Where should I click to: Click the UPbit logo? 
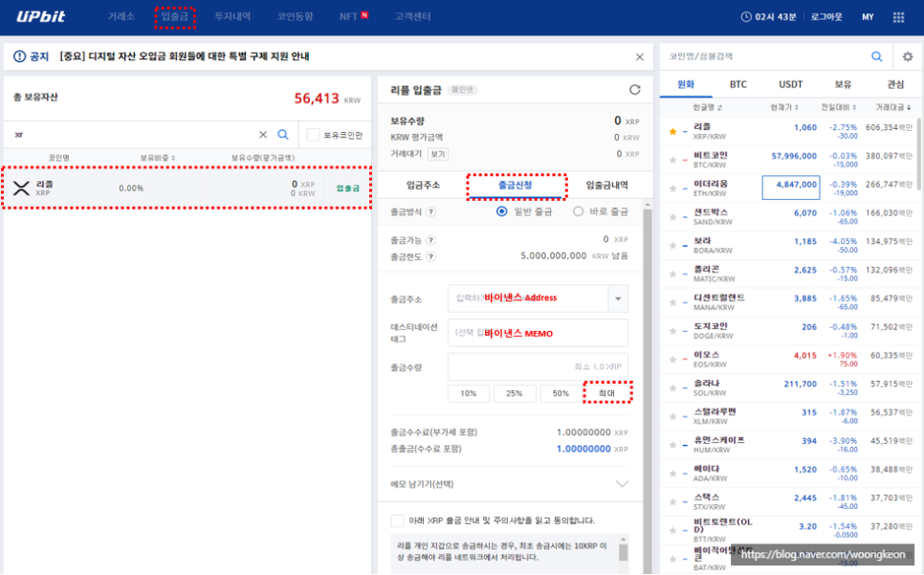[x=41, y=16]
